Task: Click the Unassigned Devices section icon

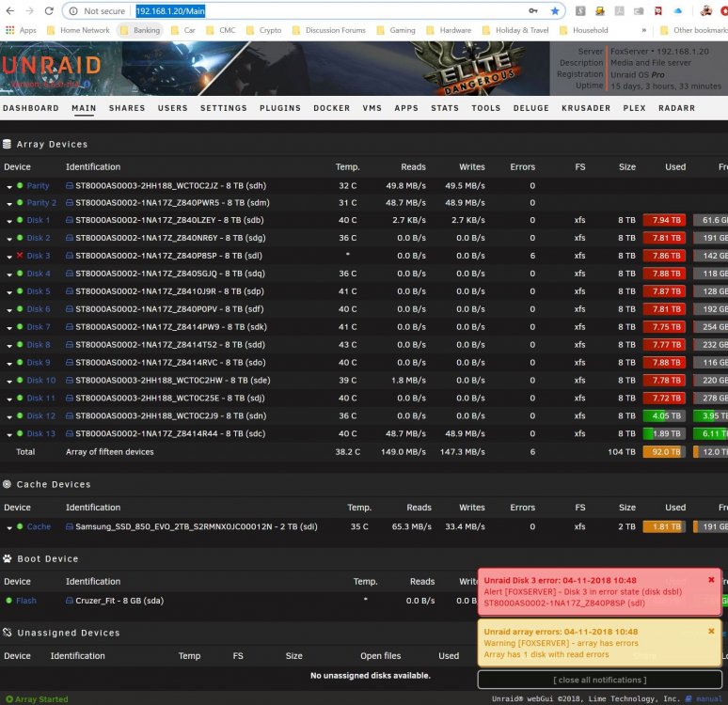Action: point(7,633)
